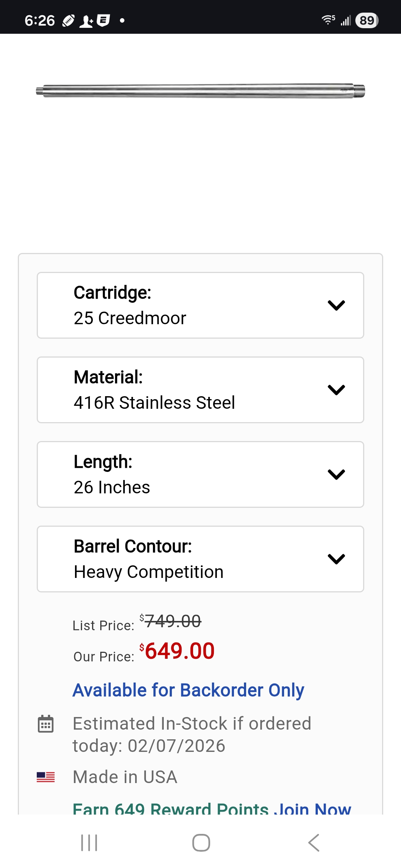Tap the Wi-Fi status icon
Viewport: 401px width, 868px height.
pyautogui.click(x=328, y=20)
